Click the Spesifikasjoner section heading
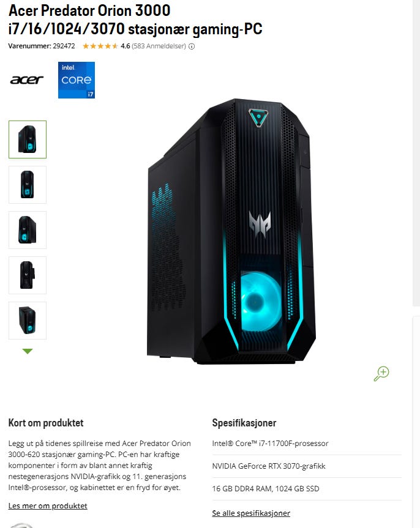Image resolution: width=420 pixels, height=528 pixels. [x=244, y=423]
